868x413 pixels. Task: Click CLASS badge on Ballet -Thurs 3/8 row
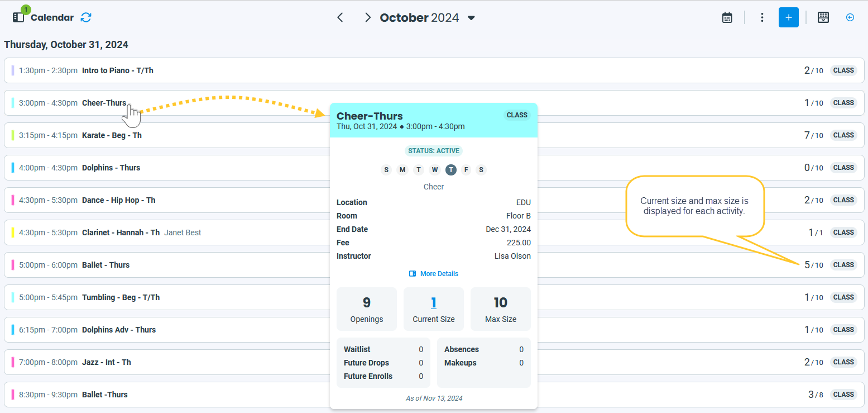pos(843,395)
